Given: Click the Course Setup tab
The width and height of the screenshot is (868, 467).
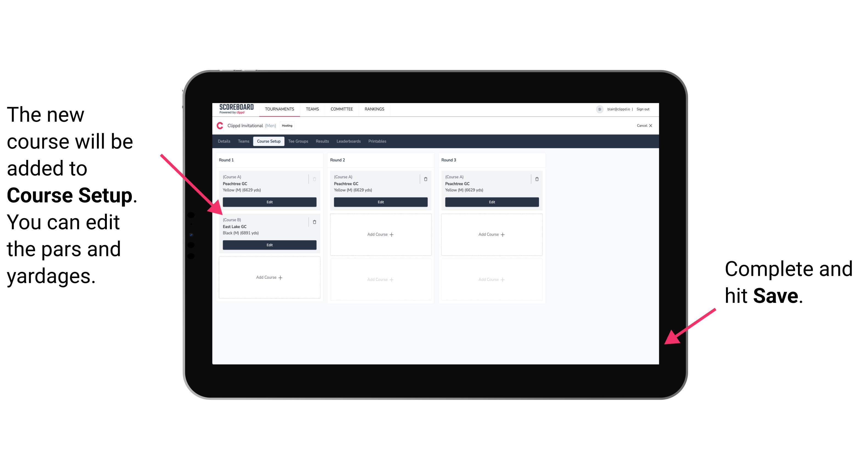Looking at the screenshot, I should coord(269,141).
